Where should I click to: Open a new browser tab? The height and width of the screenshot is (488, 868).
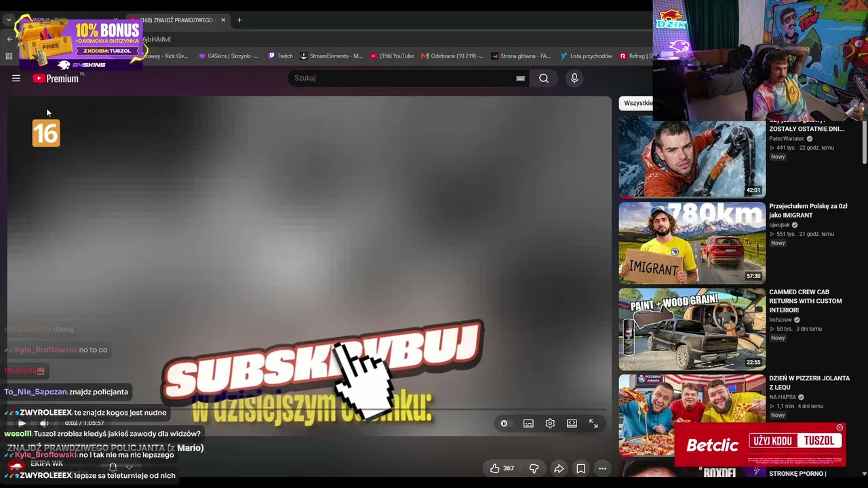(239, 20)
